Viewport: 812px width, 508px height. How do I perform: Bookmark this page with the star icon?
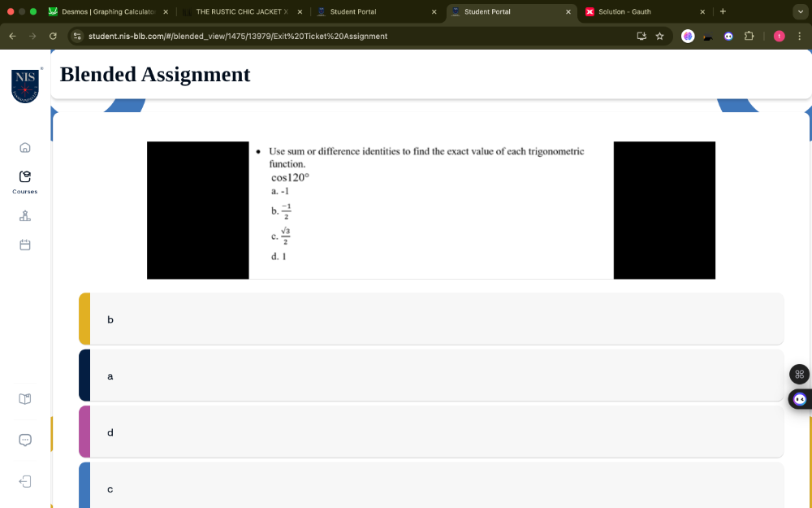pos(659,37)
